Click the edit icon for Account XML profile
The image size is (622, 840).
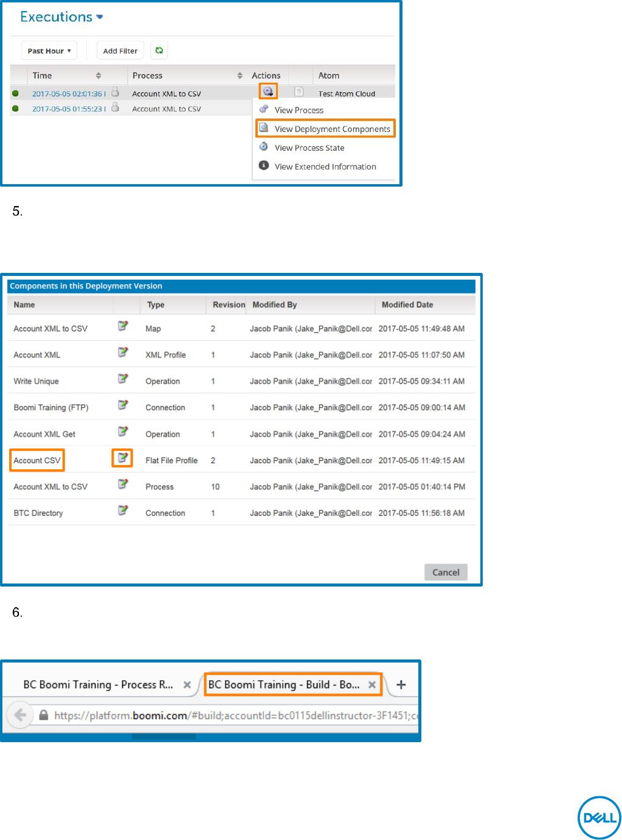[123, 352]
